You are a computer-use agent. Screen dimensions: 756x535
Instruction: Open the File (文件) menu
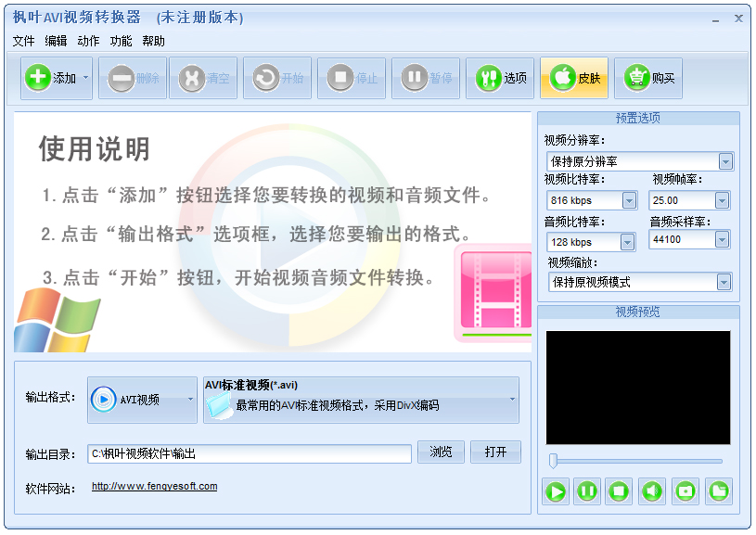coord(23,42)
